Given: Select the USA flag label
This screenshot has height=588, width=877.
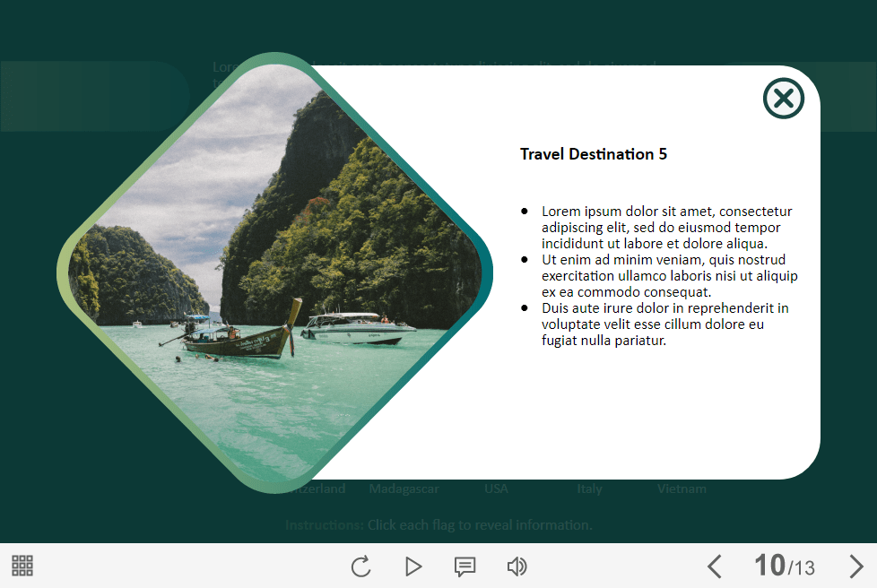Looking at the screenshot, I should tap(496, 489).
